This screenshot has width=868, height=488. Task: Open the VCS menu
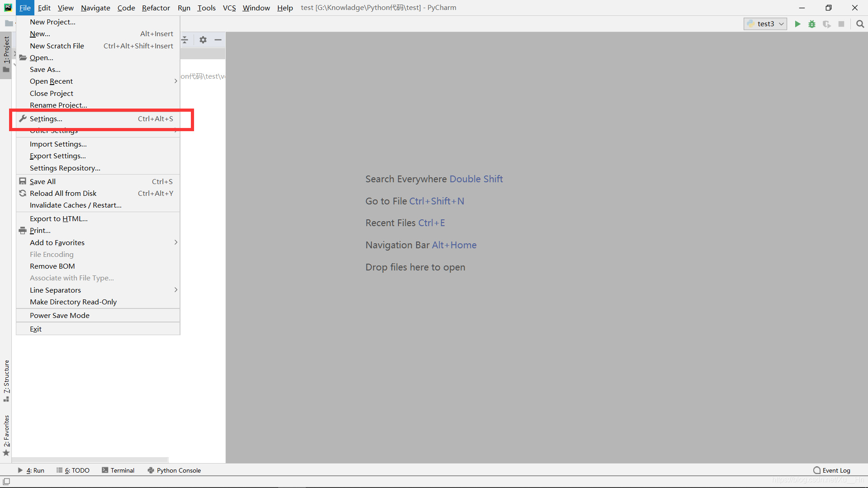coord(229,8)
